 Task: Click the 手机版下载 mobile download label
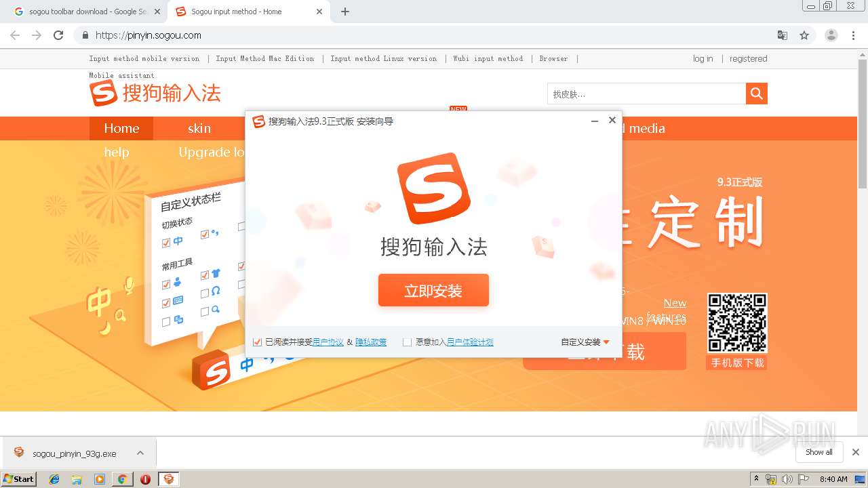tap(737, 363)
